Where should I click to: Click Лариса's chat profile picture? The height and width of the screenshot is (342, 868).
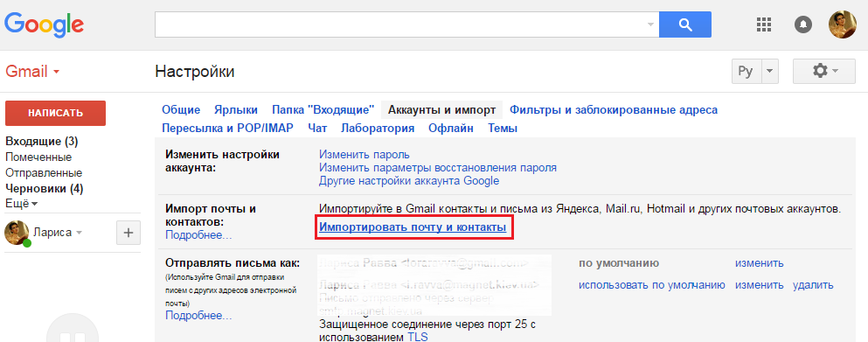[x=17, y=233]
